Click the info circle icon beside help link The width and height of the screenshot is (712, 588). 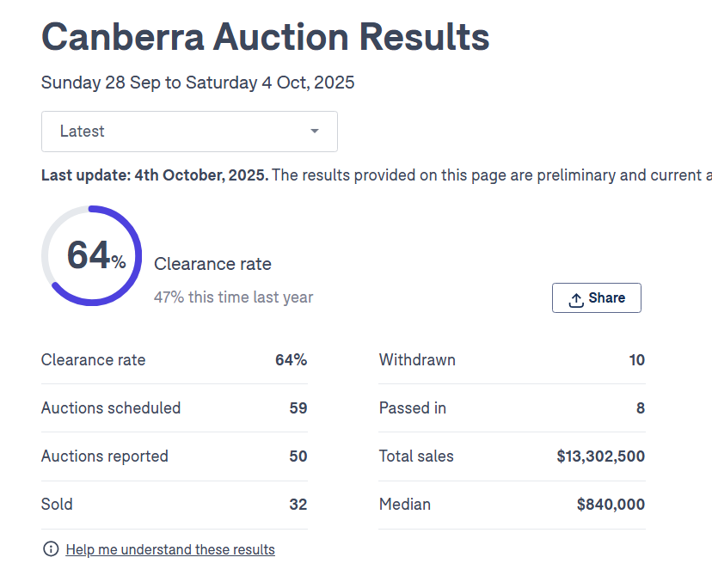click(51, 549)
